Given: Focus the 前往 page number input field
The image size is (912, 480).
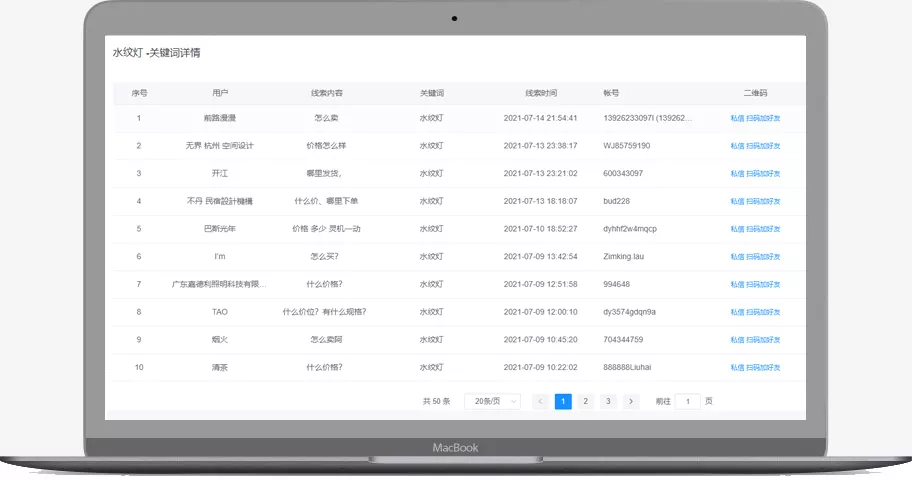Looking at the screenshot, I should [x=687, y=401].
